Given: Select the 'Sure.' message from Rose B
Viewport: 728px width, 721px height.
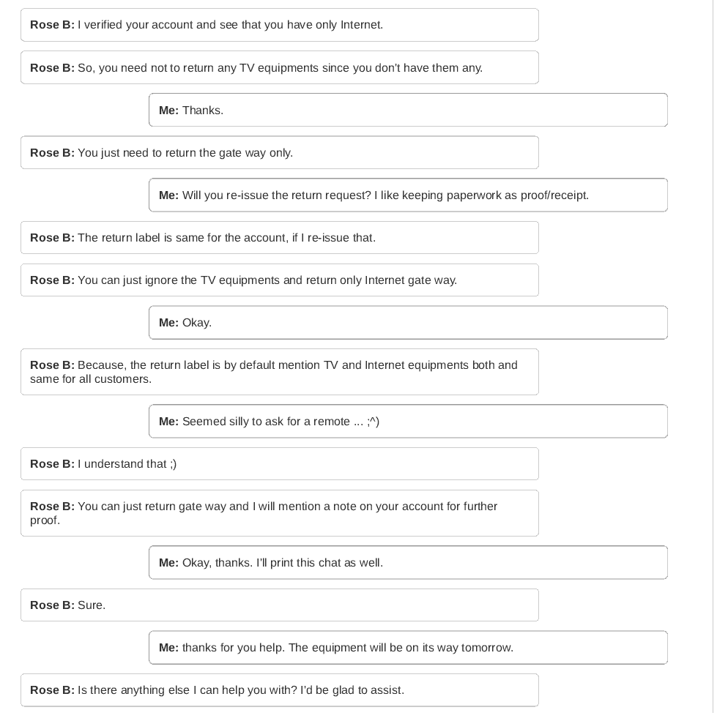Looking at the screenshot, I should [x=92, y=605].
